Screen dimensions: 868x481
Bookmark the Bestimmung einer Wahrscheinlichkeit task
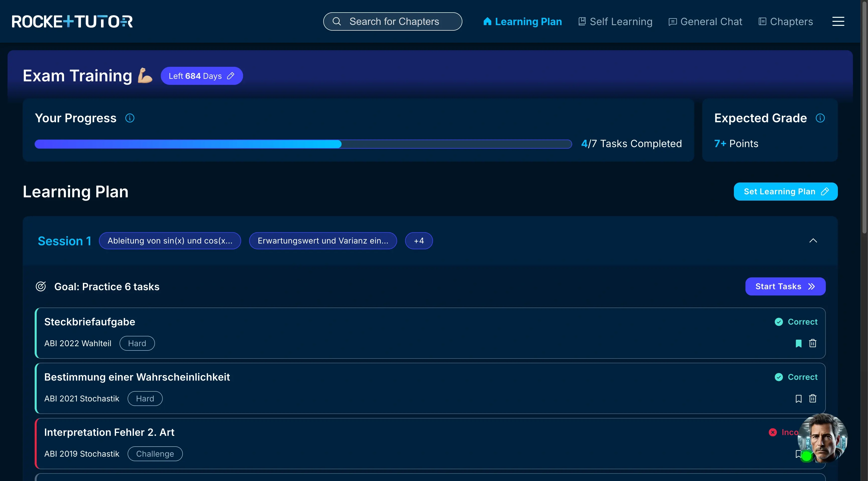click(799, 398)
